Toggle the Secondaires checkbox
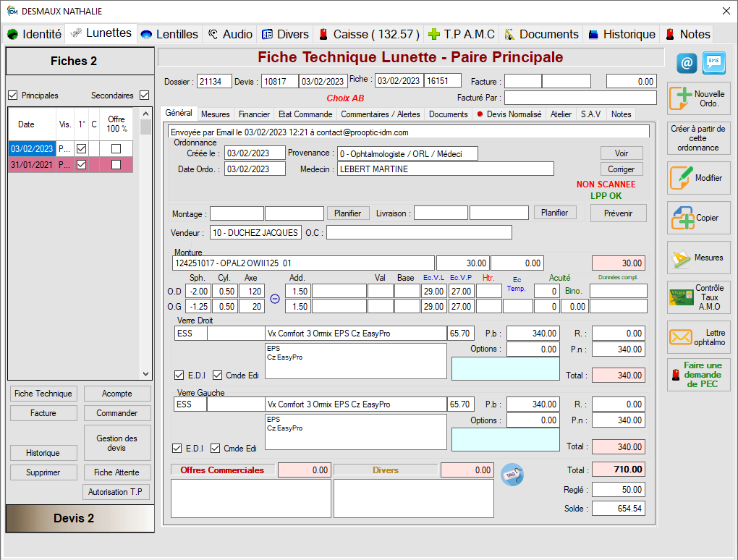738x560 pixels. [x=145, y=95]
